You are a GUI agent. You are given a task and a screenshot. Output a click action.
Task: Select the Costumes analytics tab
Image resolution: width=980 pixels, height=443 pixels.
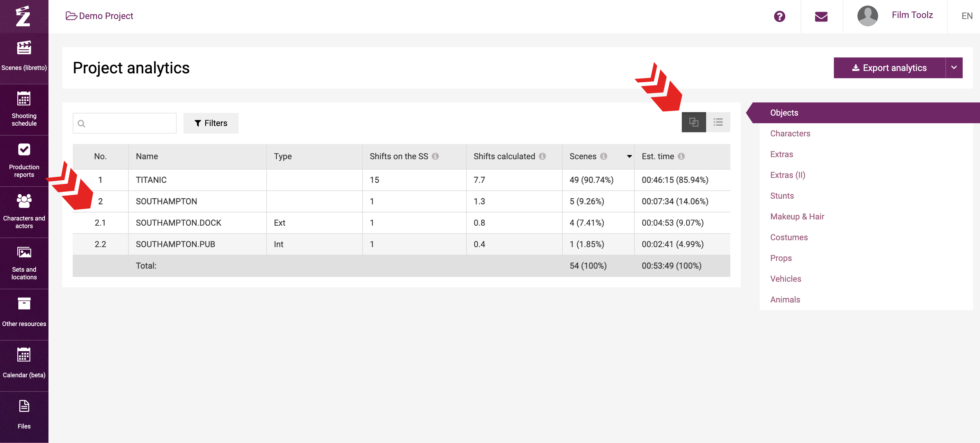click(789, 237)
